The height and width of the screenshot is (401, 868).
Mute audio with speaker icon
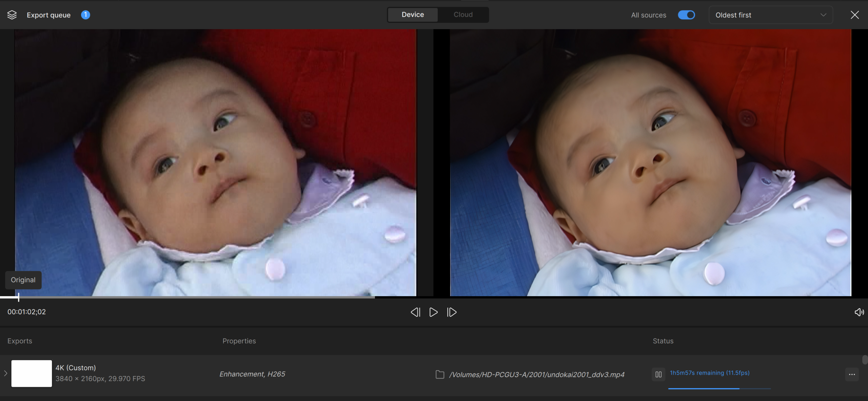[x=859, y=312]
